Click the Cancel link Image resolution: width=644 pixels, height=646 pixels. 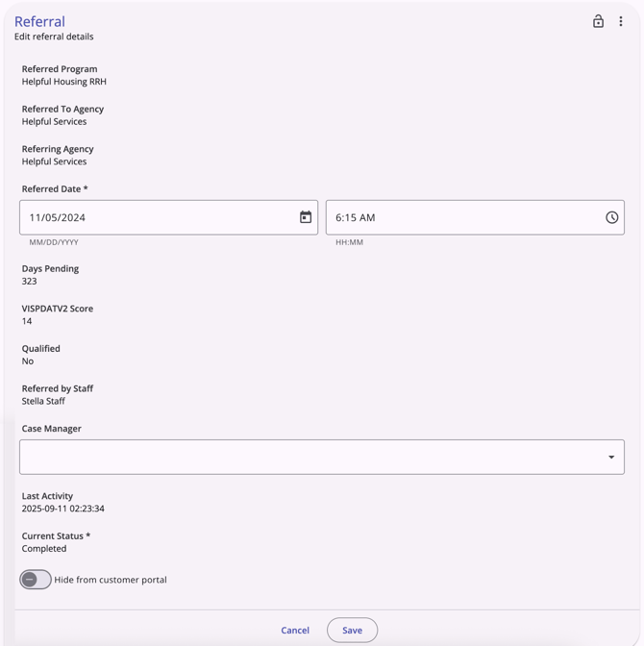pyautogui.click(x=295, y=631)
